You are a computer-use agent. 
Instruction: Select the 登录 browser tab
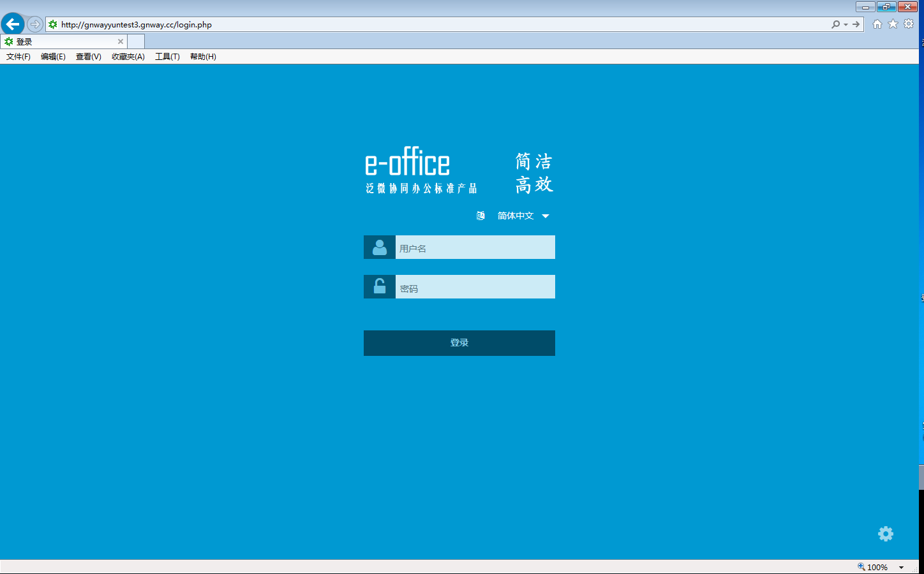(64, 41)
